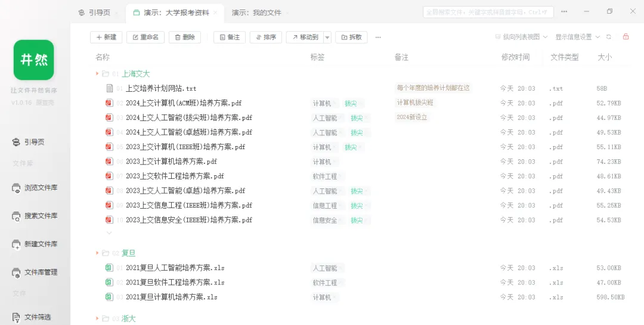
Task: Click the 备注 column header
Action: 401,57
